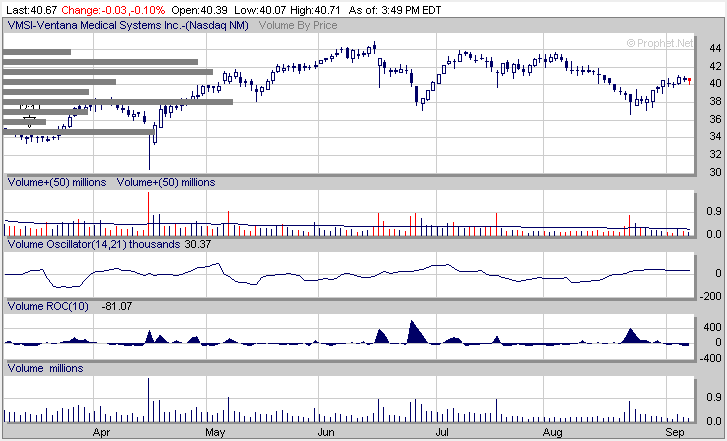Click the tallest red volume spike in April
The height and width of the screenshot is (441, 727).
coord(148,214)
